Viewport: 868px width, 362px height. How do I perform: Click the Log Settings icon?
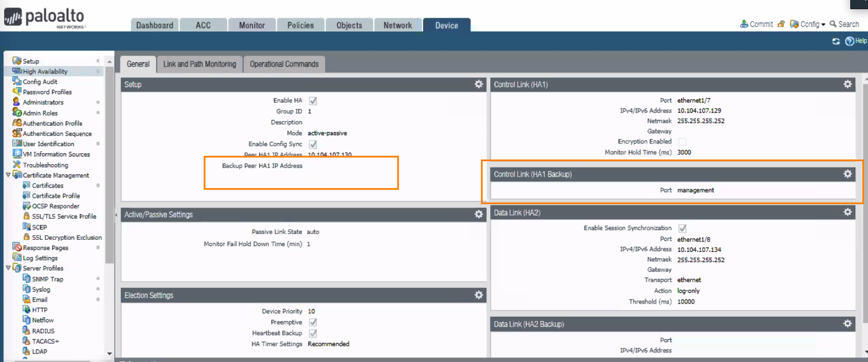click(17, 258)
